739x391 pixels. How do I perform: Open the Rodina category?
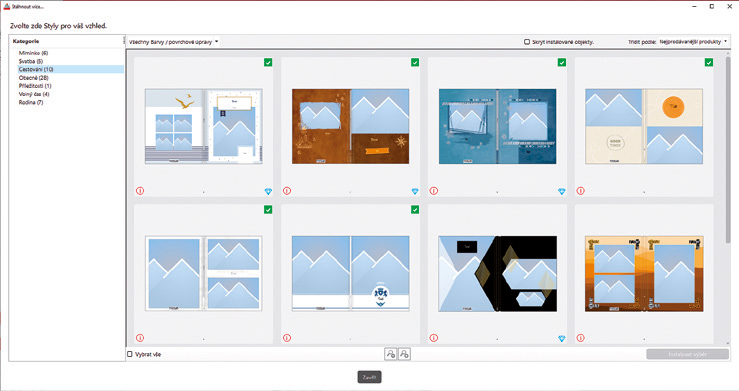point(31,102)
